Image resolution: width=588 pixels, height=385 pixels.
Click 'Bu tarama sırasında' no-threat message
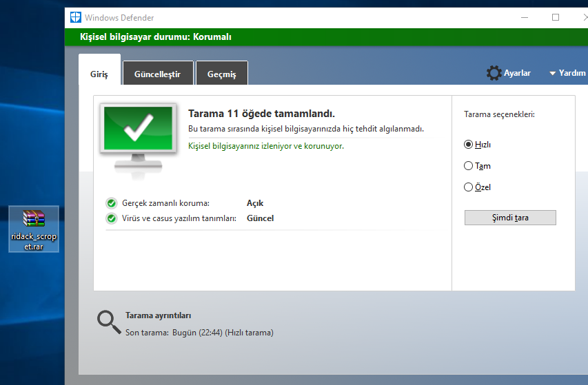pos(306,129)
